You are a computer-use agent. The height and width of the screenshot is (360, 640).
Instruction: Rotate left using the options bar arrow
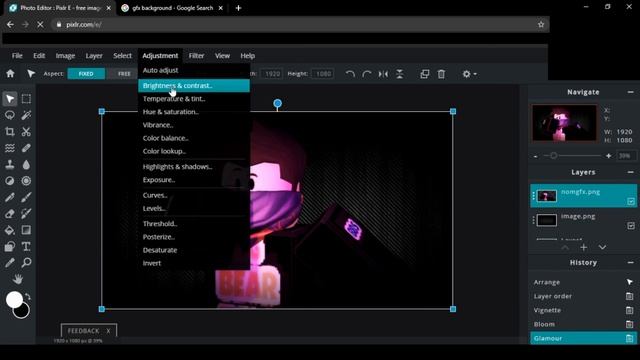tap(350, 74)
